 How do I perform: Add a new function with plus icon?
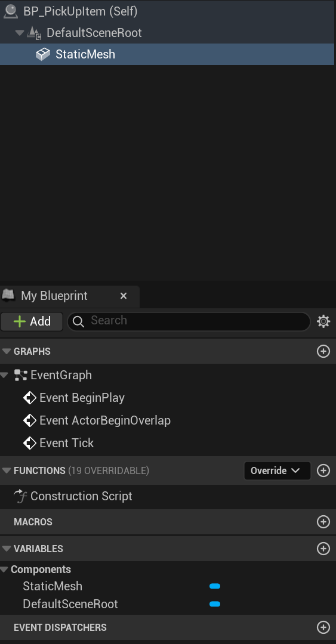pos(323,470)
